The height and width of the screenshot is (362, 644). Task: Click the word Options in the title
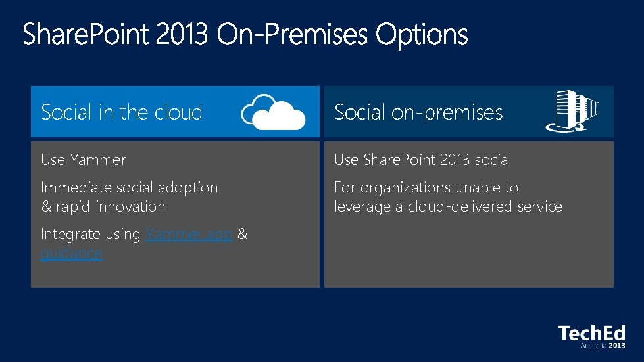pos(422,35)
